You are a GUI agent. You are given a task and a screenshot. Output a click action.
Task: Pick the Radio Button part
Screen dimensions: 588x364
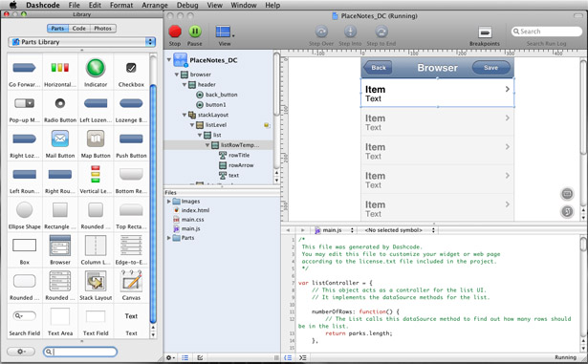tap(60, 103)
